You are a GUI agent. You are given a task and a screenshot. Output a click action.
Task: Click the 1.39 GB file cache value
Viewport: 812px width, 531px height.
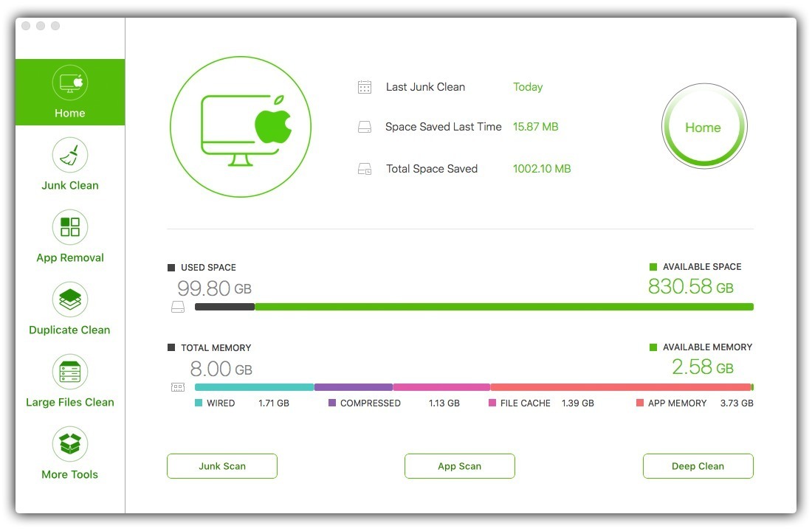[578, 403]
